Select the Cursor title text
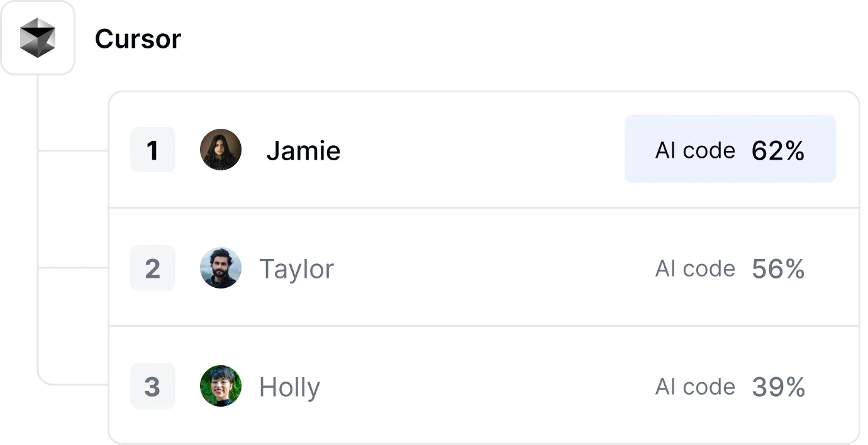The image size is (868, 445). (x=138, y=39)
